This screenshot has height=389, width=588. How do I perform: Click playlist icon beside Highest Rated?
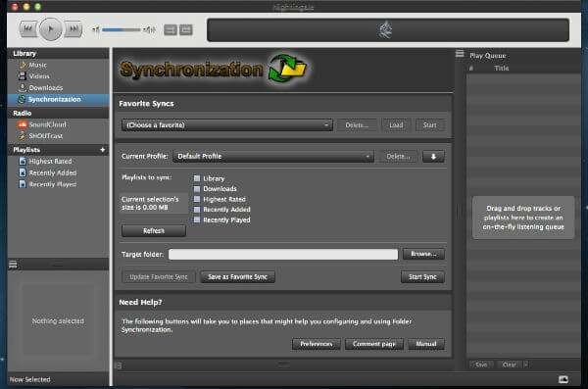(x=23, y=162)
